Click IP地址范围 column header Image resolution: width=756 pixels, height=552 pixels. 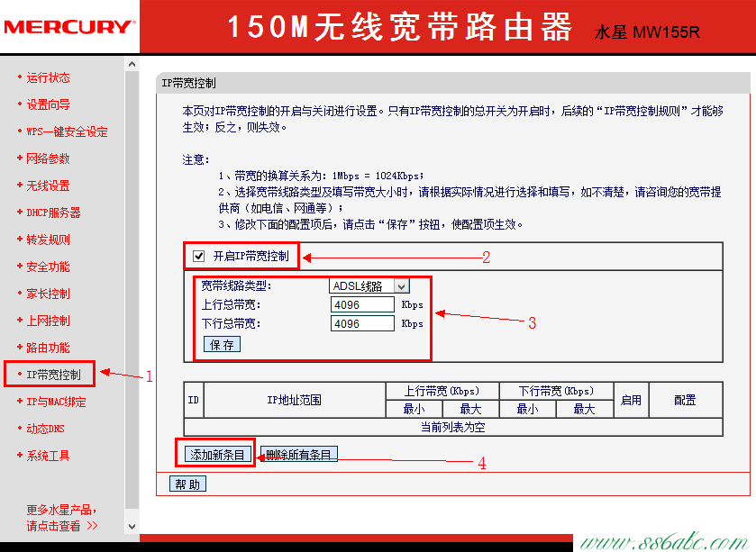click(x=294, y=400)
